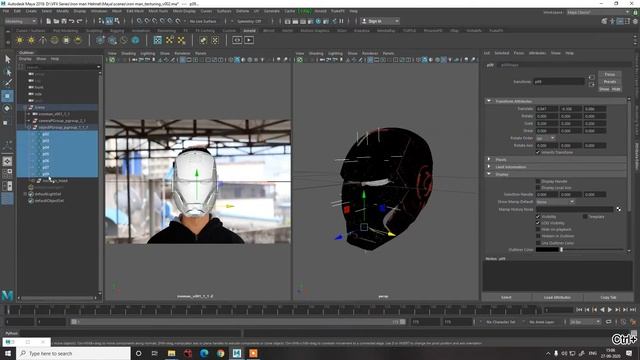Click the Arnold TX manager checker icon
The width and height of the screenshot is (640, 360).
coord(158,40)
